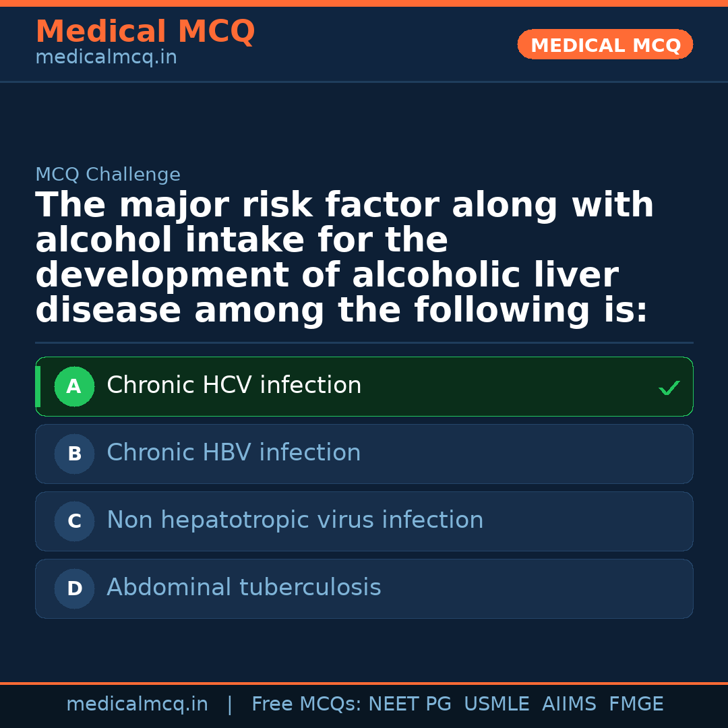Click the letter B circle badge
Viewport: 728px width, 728px height.
coord(74,454)
